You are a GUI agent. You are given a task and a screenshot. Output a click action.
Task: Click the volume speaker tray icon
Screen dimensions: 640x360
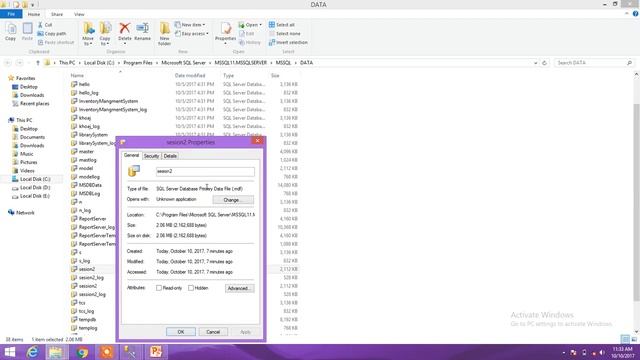coord(602,352)
